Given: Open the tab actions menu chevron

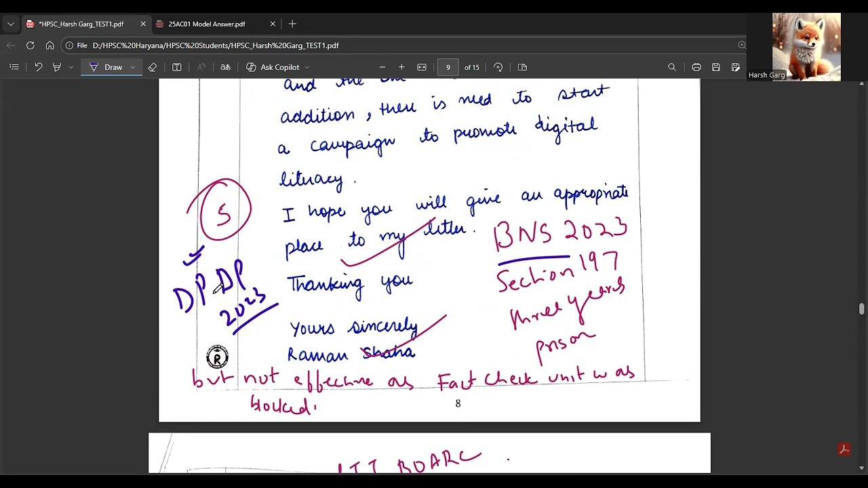Looking at the screenshot, I should pyautogui.click(x=10, y=24).
